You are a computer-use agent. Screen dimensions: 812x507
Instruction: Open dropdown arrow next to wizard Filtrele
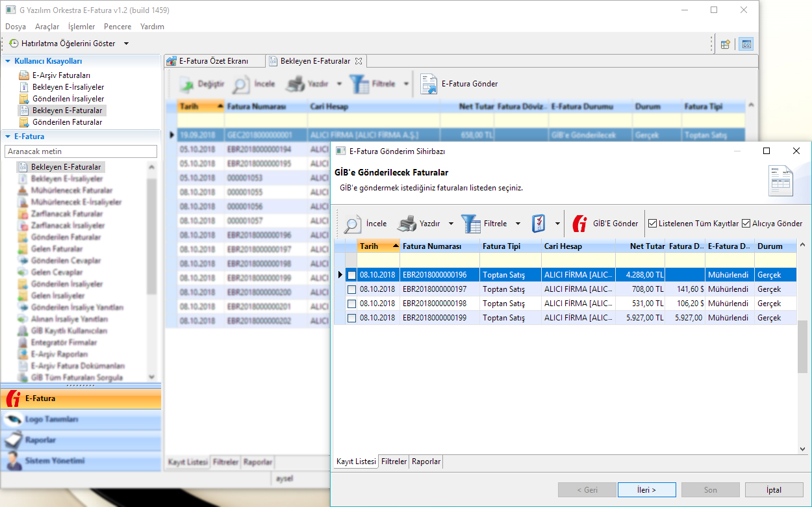(x=518, y=224)
